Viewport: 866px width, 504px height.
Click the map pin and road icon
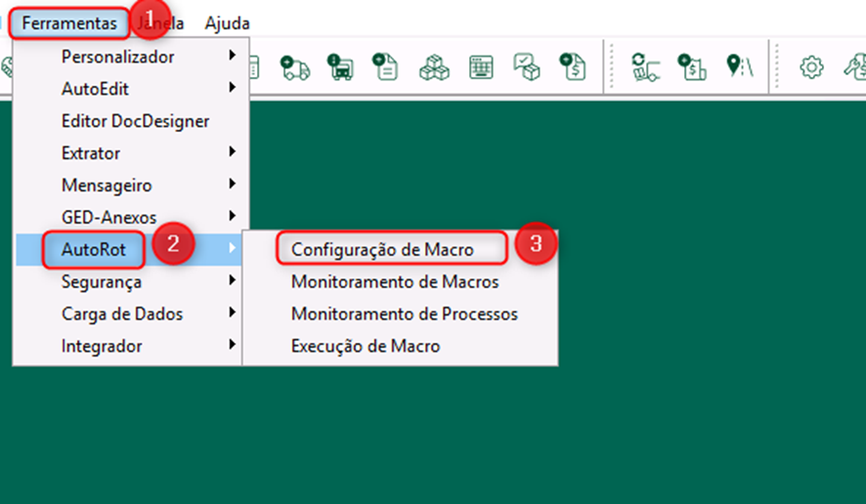click(x=740, y=66)
